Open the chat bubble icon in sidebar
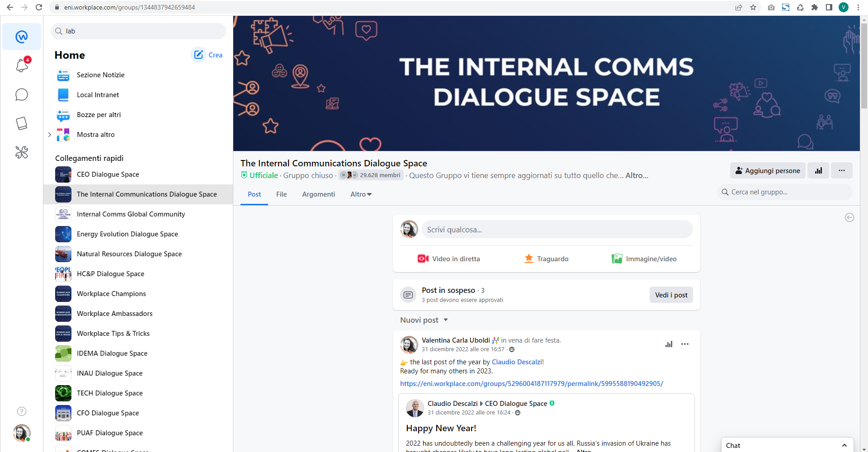The height and width of the screenshot is (452, 868). click(22, 94)
